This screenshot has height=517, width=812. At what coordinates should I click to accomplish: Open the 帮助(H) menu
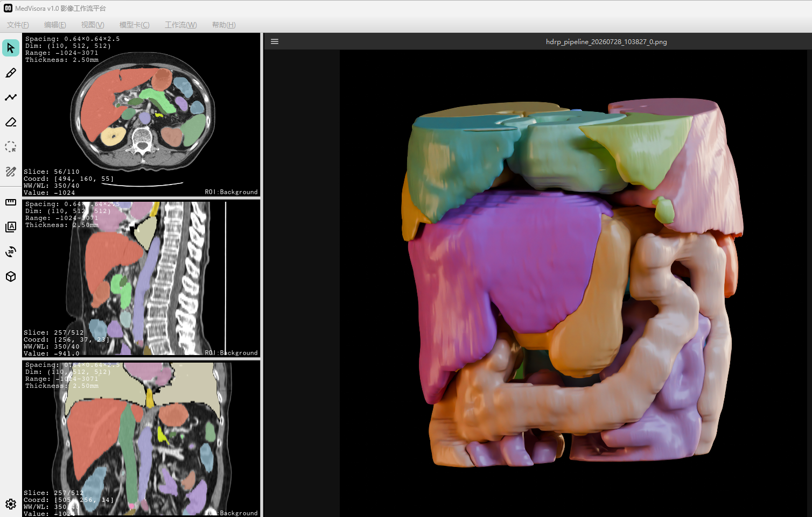224,25
